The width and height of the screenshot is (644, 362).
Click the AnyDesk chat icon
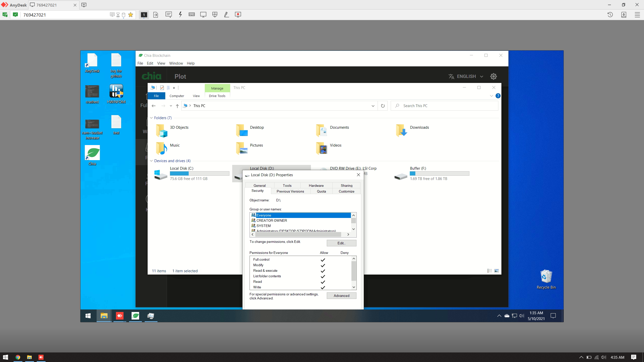(169, 15)
